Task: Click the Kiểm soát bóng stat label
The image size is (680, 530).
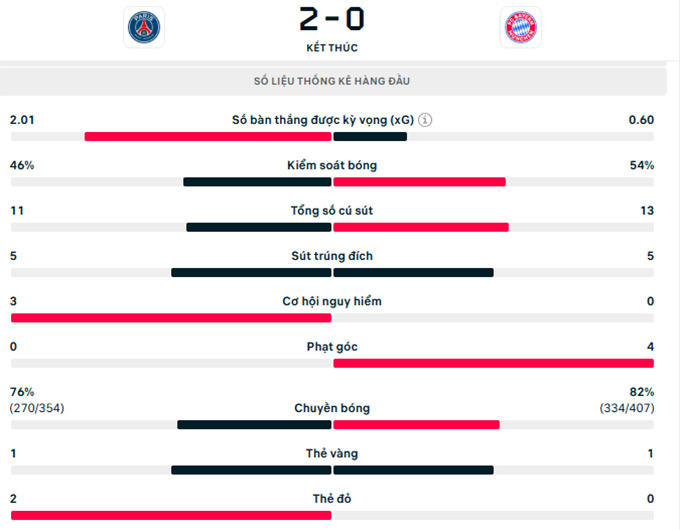Action: point(332,165)
